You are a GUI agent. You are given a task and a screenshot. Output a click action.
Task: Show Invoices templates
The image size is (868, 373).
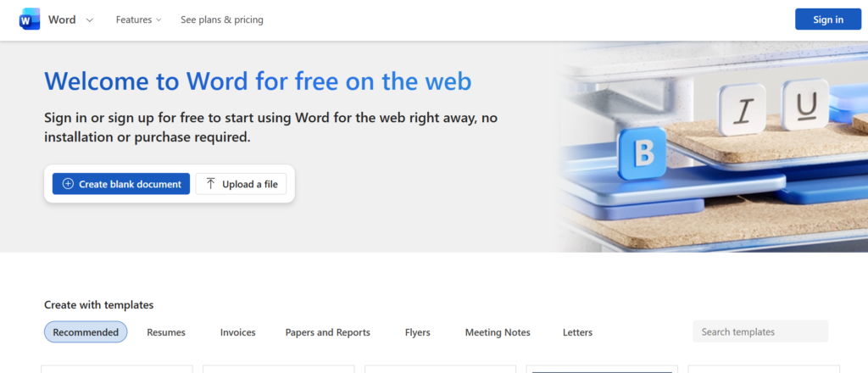[x=237, y=332]
